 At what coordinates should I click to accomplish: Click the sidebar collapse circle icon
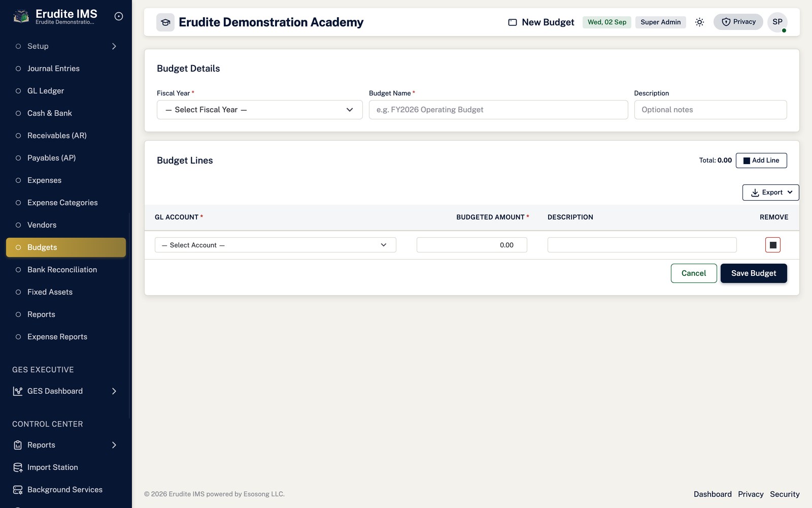(119, 16)
